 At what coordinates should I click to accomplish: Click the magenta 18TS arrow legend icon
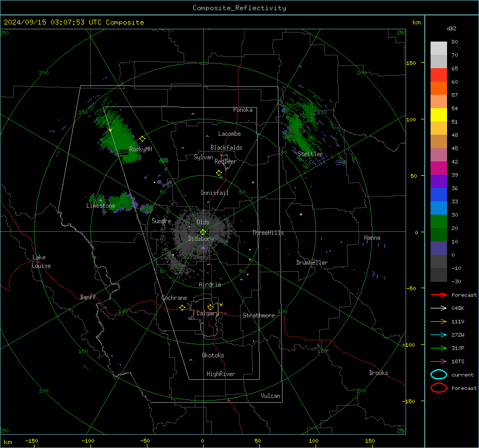tap(439, 362)
